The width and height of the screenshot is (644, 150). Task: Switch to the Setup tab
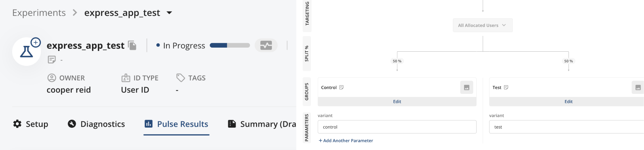click(x=31, y=124)
